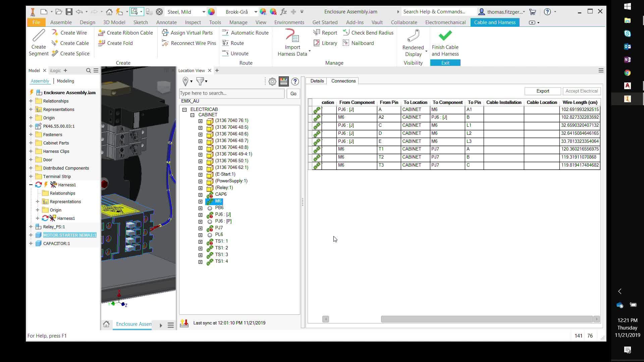This screenshot has width=644, height=362.
Task: Select Import Harness Data
Action: point(292,43)
